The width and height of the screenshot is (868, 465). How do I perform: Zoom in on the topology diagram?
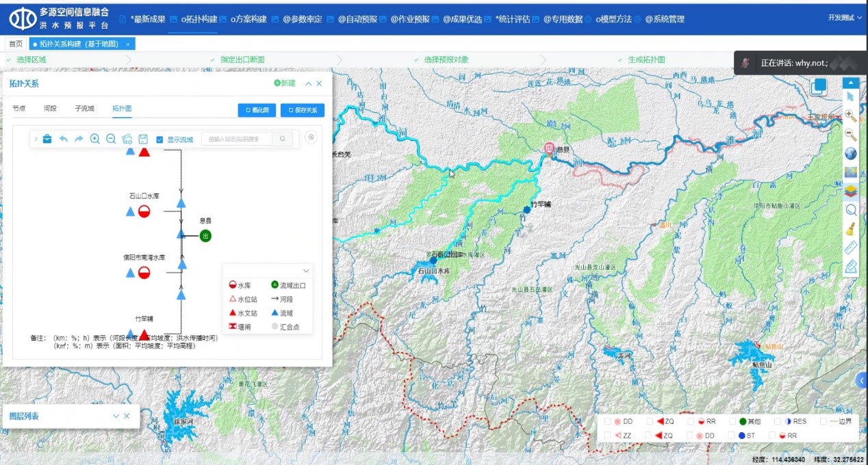tap(95, 139)
